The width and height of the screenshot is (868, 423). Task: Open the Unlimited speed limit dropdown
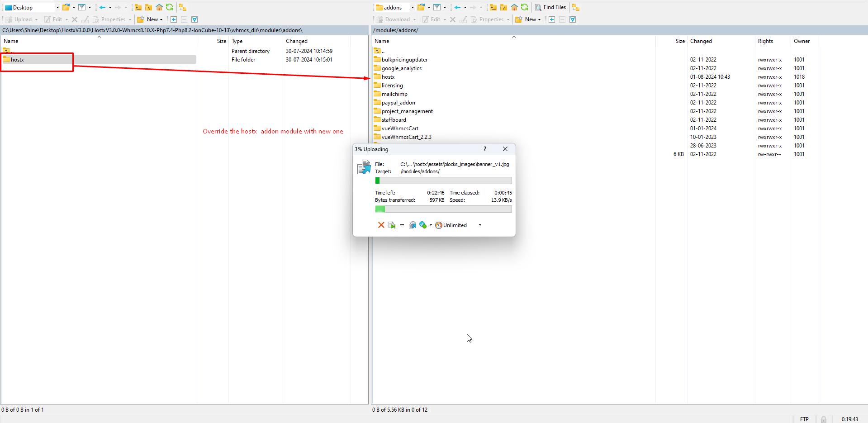pyautogui.click(x=480, y=225)
